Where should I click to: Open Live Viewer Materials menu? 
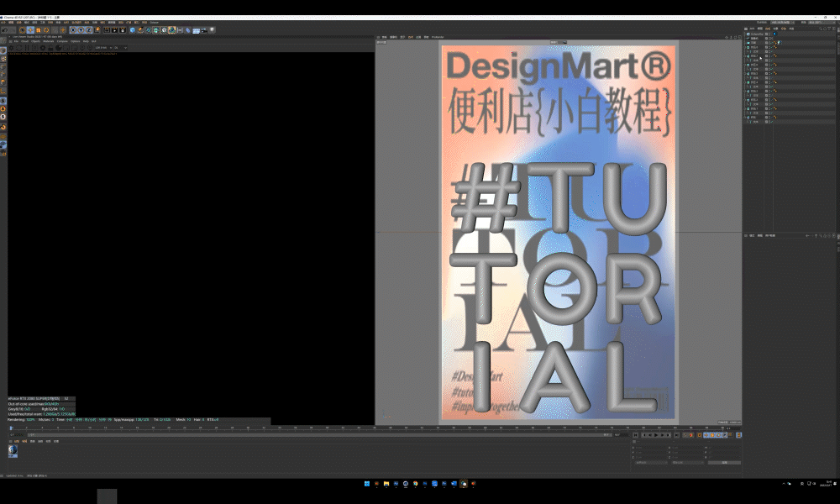[x=48, y=41]
